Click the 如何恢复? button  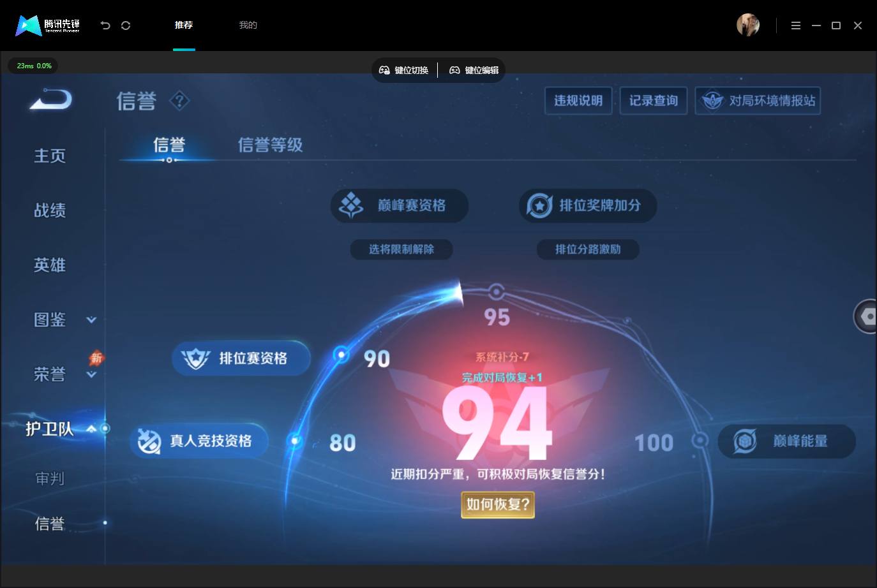pos(498,504)
